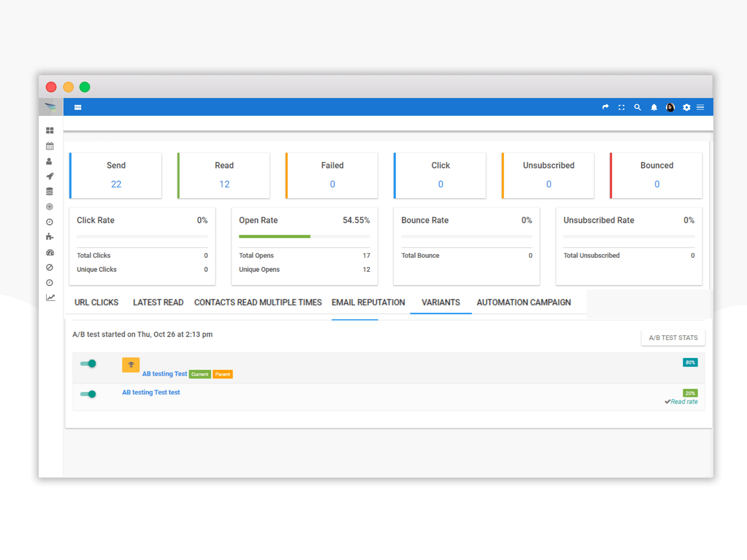The image size is (747, 560).
Task: Toggle the AB testing Test test variant switch
Action: 88,394
